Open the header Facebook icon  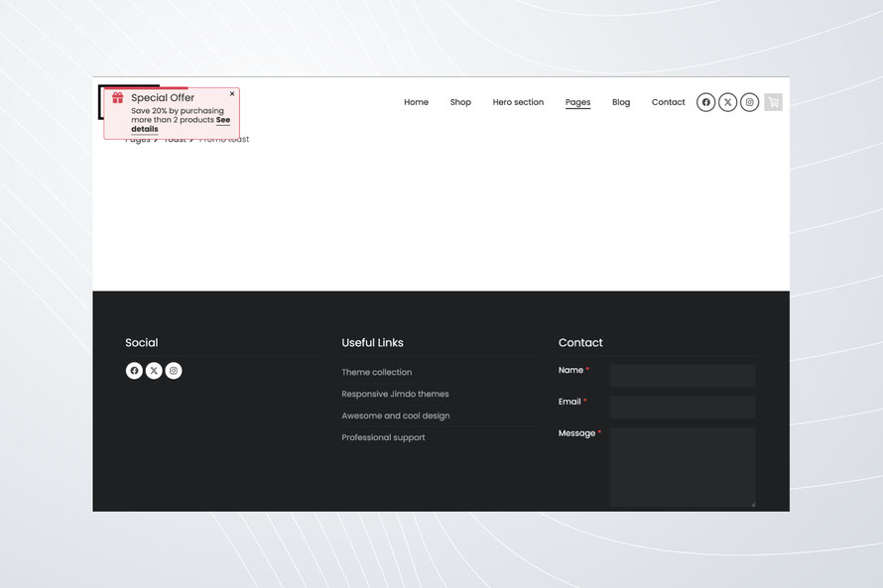coord(705,102)
